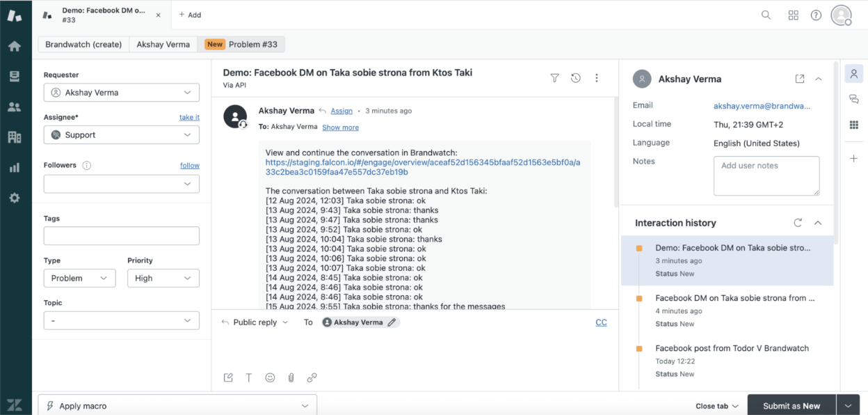The width and height of the screenshot is (868, 415).
Task: Change the Type dropdown from Problem
Action: (x=79, y=279)
